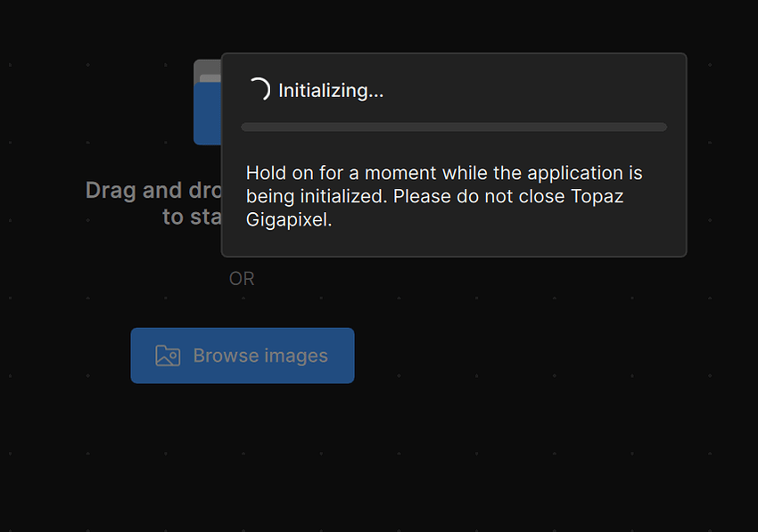Image resolution: width=758 pixels, height=532 pixels.
Task: Click the left end of the progress bar
Action: coord(246,127)
